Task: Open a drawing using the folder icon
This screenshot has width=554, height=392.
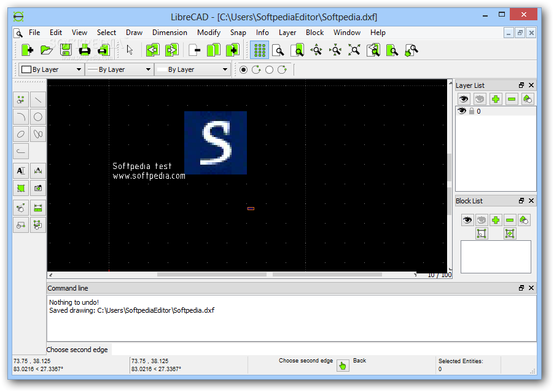Action: 46,50
